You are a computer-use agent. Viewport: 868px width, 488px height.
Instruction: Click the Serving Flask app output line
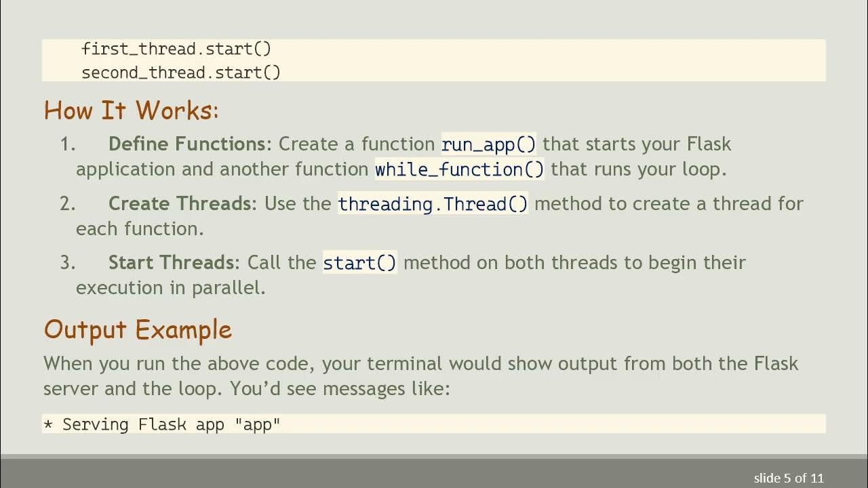point(162,424)
